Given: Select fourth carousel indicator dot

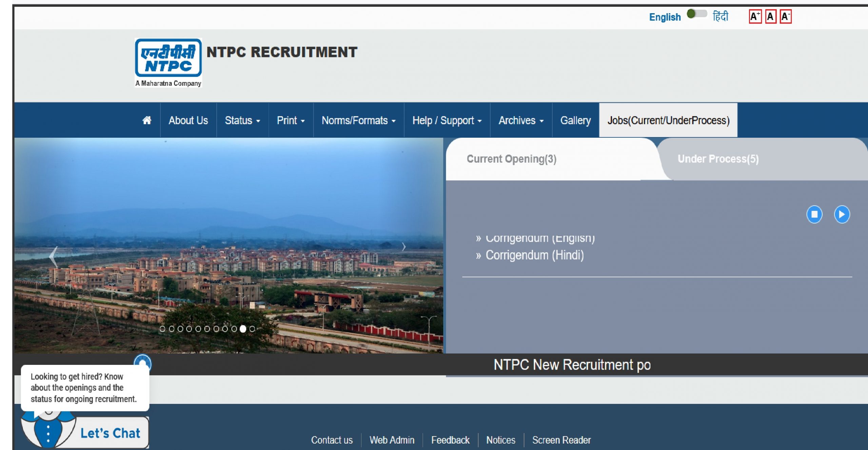Looking at the screenshot, I should 189,329.
